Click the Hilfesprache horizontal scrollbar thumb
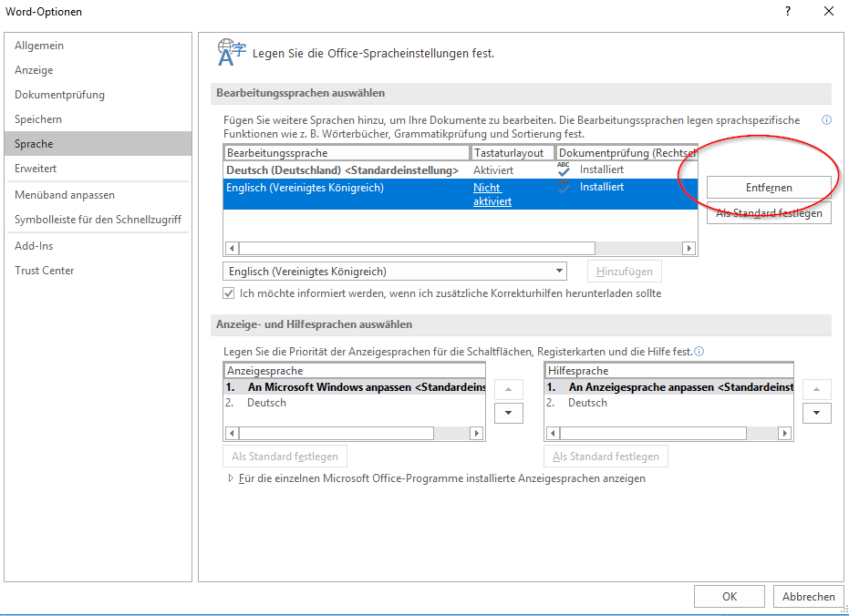Screen dimensions: 849x616 (654, 433)
